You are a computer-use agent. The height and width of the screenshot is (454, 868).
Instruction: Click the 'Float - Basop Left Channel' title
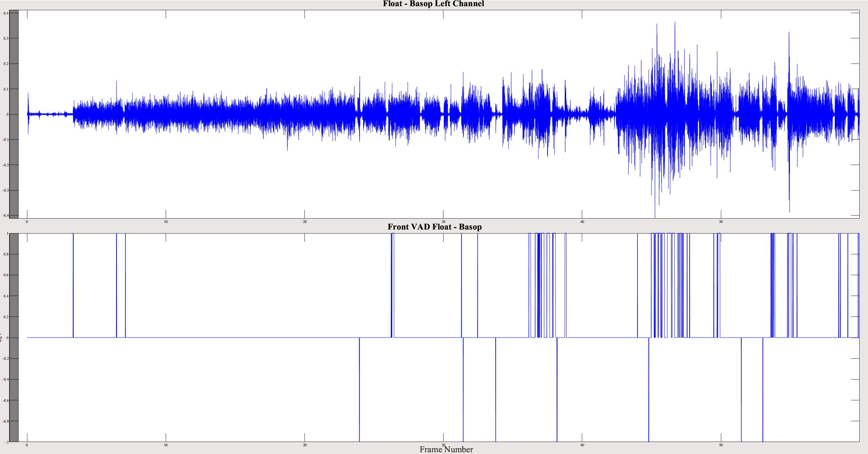click(x=433, y=4)
